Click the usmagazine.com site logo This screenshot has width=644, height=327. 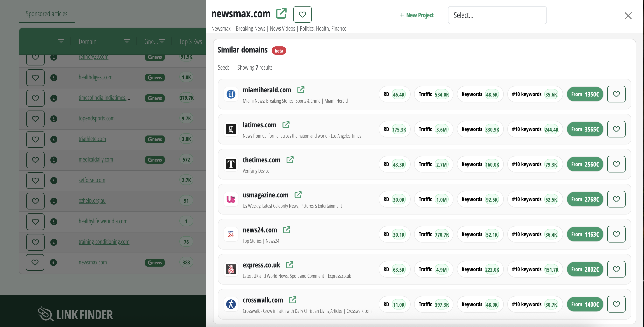(231, 199)
